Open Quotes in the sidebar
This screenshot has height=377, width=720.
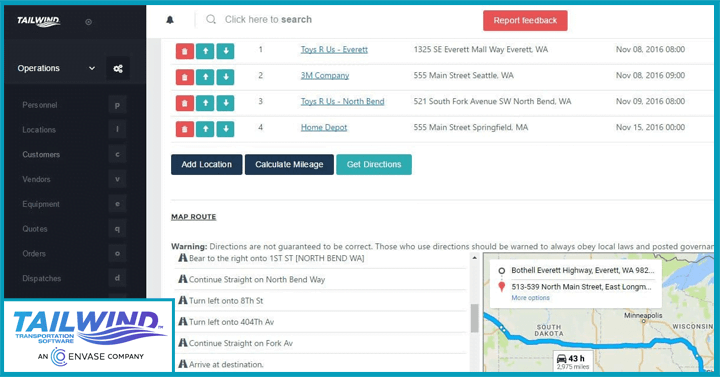point(35,229)
